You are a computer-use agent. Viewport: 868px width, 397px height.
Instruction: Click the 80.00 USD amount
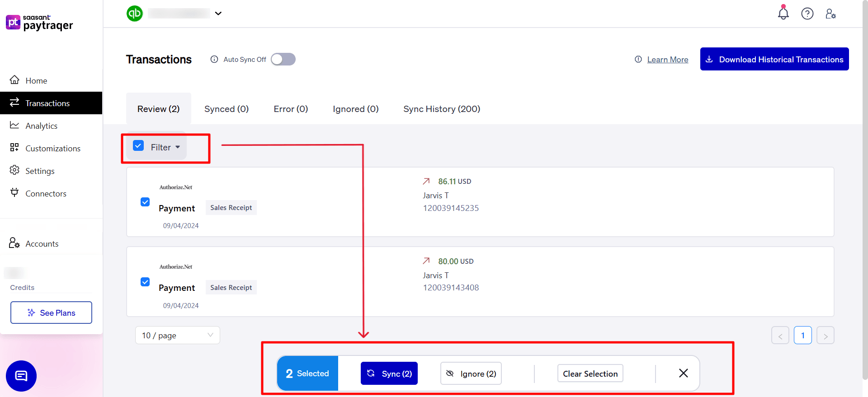(x=456, y=261)
